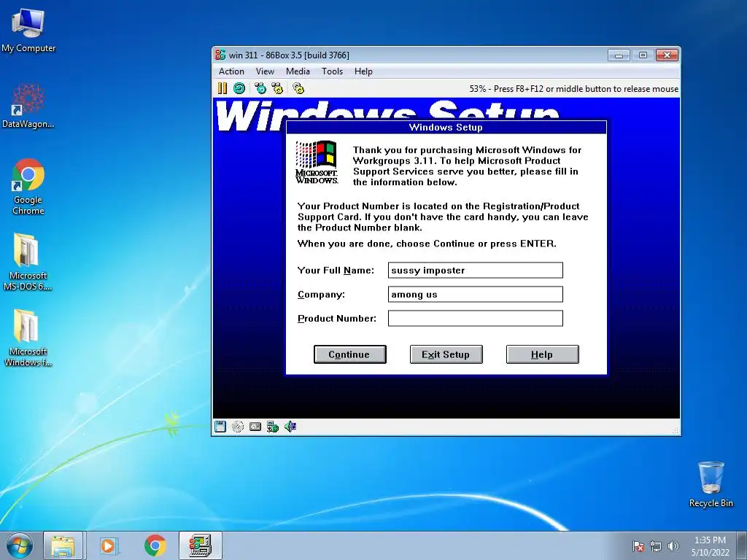Open the Media menu
The width and height of the screenshot is (747, 560).
[x=298, y=71]
